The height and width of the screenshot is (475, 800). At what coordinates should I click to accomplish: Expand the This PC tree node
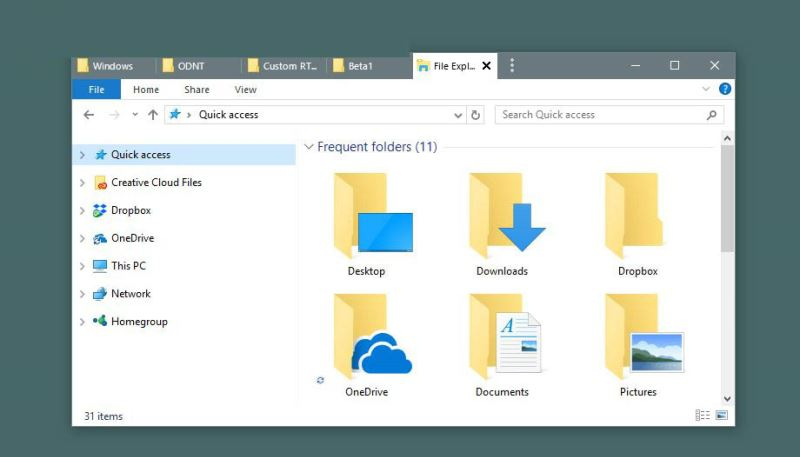[82, 266]
